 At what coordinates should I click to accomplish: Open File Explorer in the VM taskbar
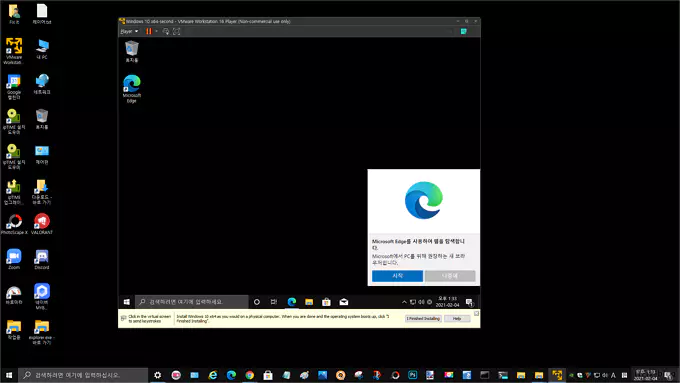(309, 302)
